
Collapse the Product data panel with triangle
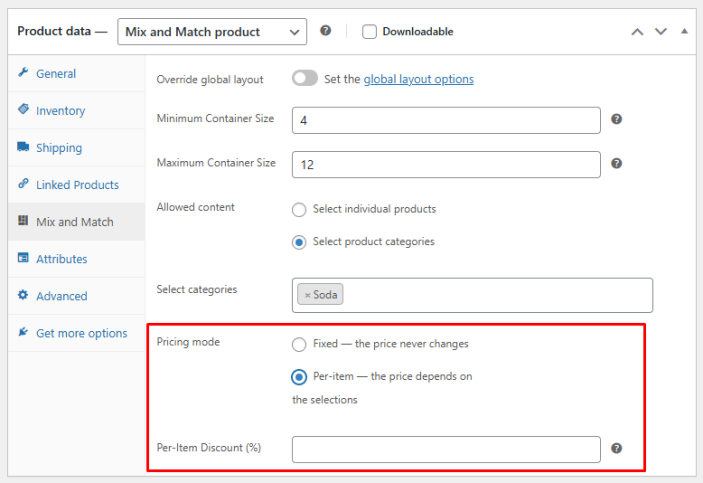click(x=684, y=31)
